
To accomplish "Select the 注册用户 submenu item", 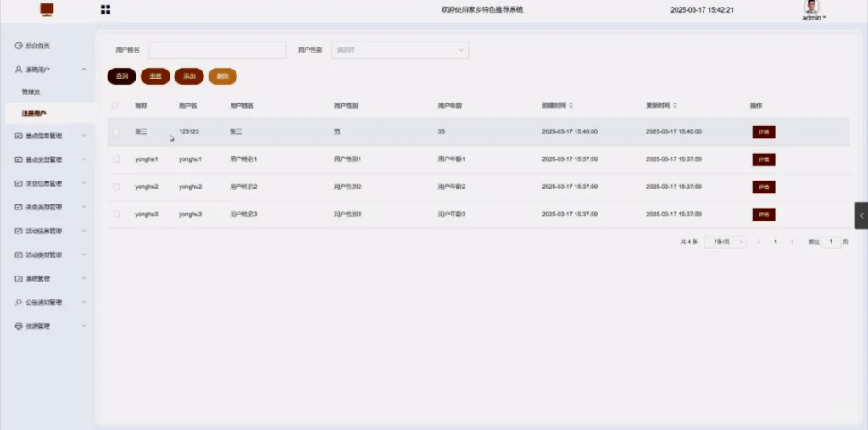I will (50, 114).
